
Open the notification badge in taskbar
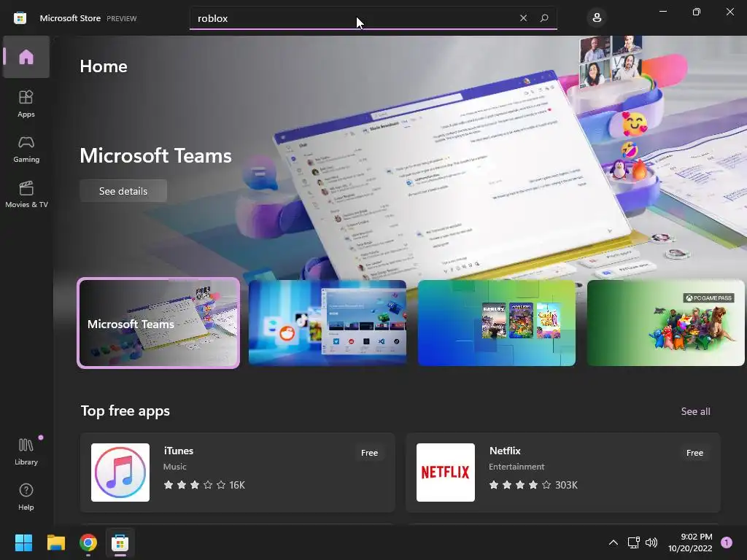[727, 542]
